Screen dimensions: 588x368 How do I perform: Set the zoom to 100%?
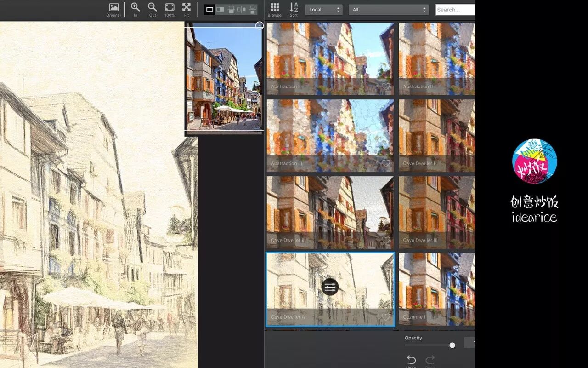coord(170,10)
